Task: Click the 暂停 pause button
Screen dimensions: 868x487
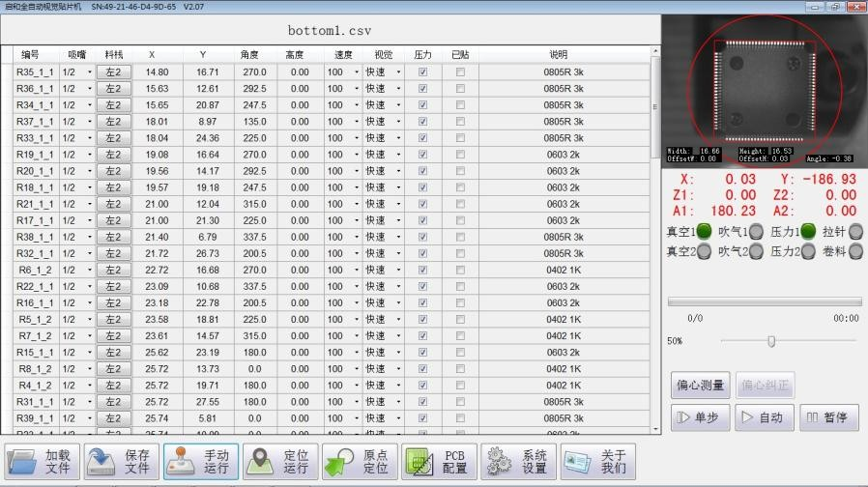Action: (x=828, y=417)
